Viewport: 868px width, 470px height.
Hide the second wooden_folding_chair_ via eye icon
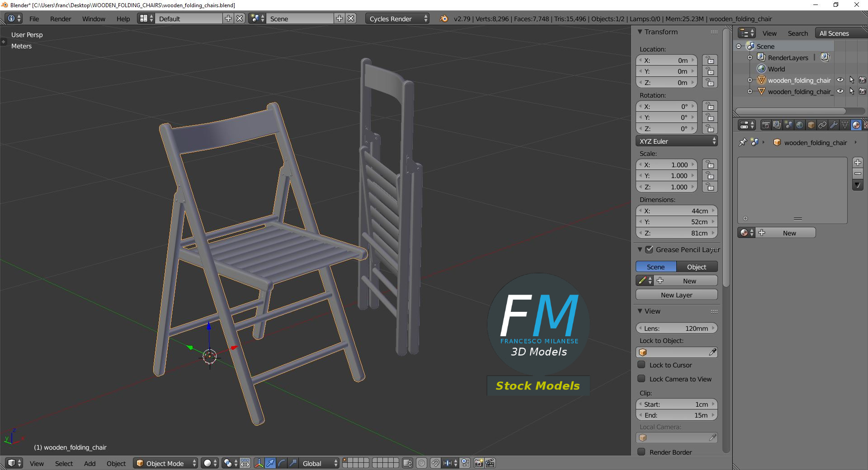click(x=840, y=91)
